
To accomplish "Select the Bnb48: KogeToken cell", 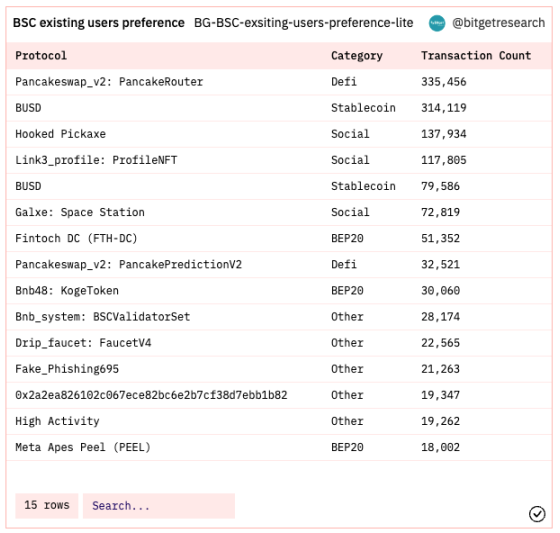I will (67, 290).
